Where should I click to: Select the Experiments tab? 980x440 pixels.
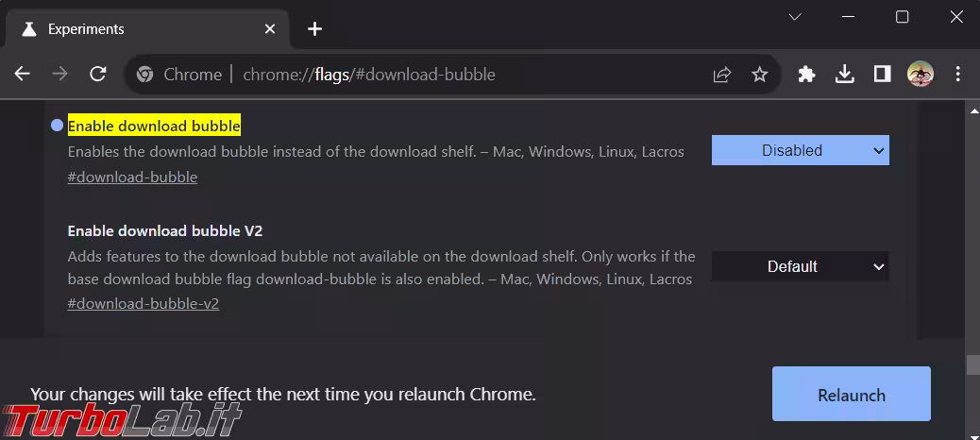(132, 29)
